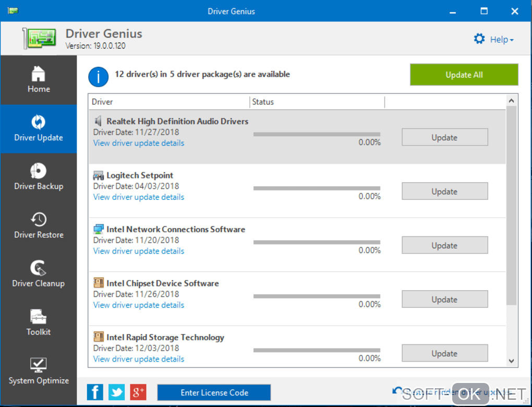Viewport: 532px width, 407px height.
Task: Select the Intel Chipset Device Software title
Action: (x=163, y=283)
